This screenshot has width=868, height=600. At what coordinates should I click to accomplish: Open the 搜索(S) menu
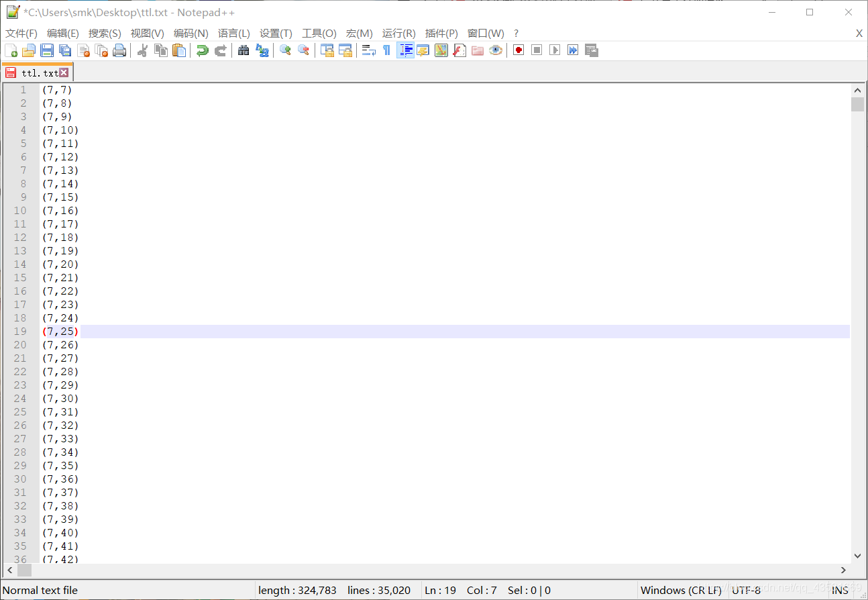pos(105,34)
